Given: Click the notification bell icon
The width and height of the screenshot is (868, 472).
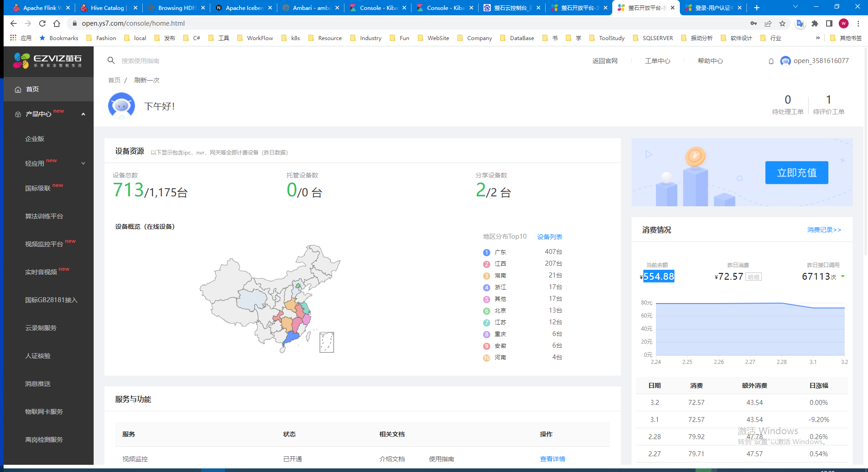Looking at the screenshot, I should (x=771, y=61).
